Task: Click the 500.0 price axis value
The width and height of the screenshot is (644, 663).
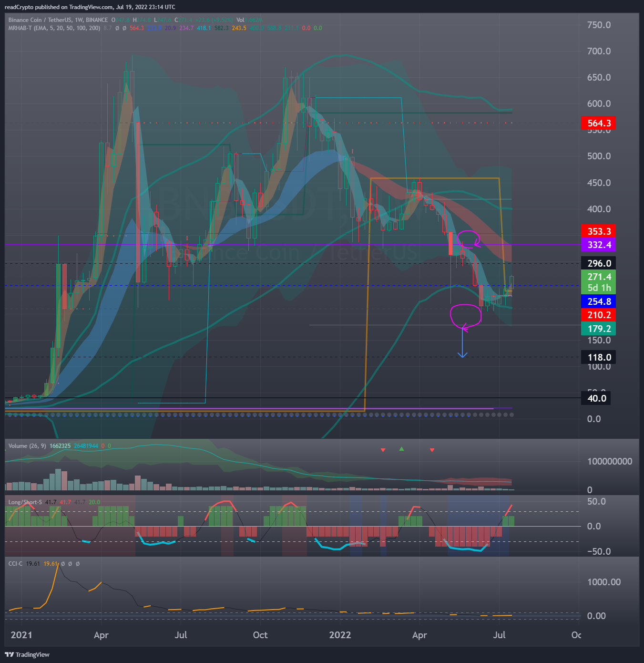Action: pyautogui.click(x=599, y=156)
